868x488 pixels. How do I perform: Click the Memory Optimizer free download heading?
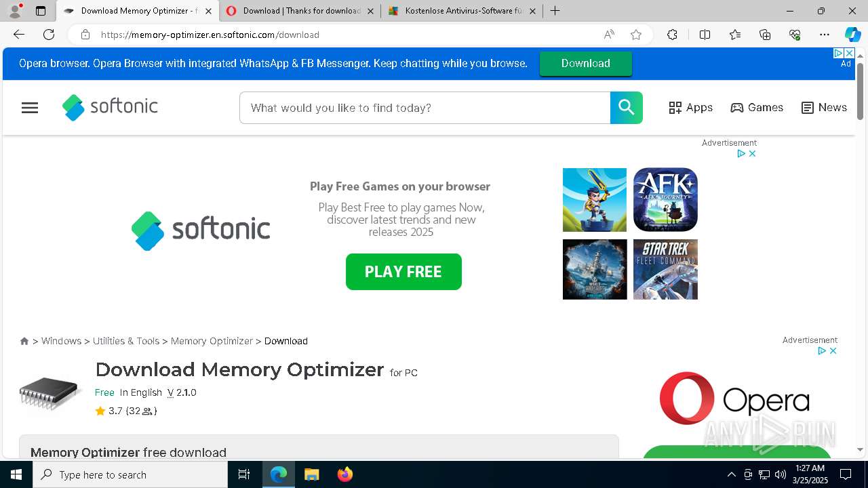pyautogui.click(x=128, y=452)
